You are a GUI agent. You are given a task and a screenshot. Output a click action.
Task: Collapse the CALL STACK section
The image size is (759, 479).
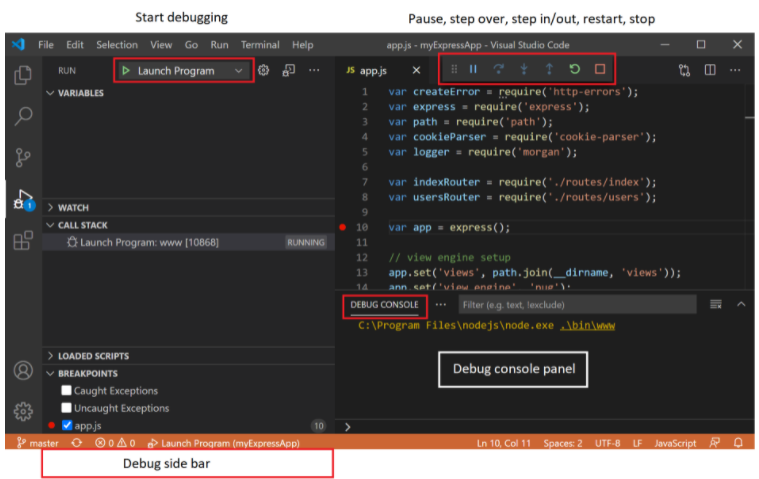(77, 225)
